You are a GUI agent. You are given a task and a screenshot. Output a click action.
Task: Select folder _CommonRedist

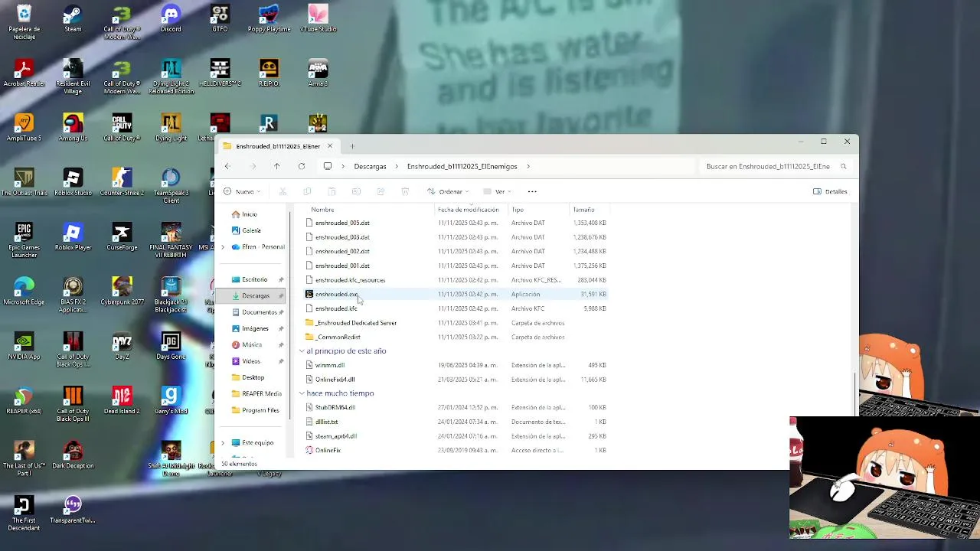point(338,337)
